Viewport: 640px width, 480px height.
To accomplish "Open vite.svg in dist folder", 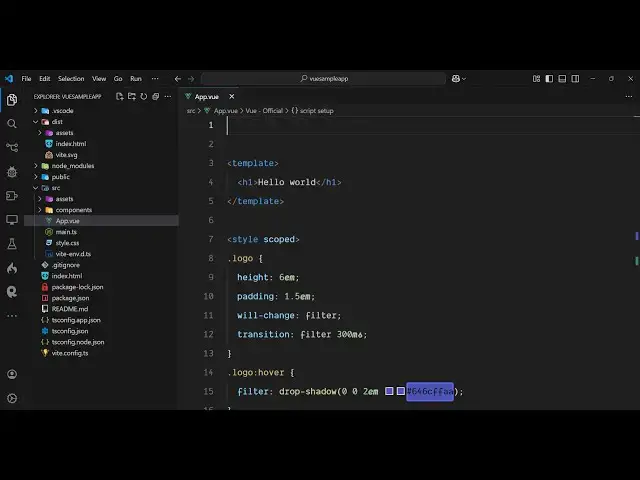I will click(x=66, y=155).
